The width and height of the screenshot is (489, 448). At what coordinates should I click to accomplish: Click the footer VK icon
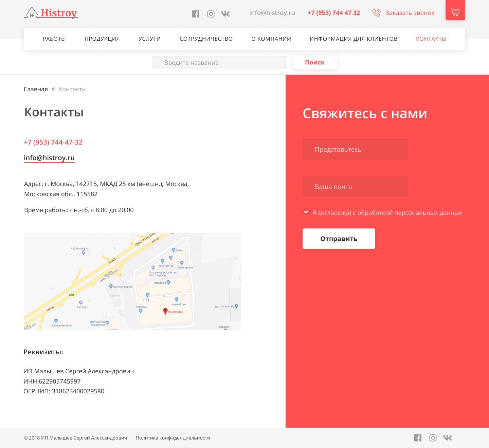click(448, 438)
